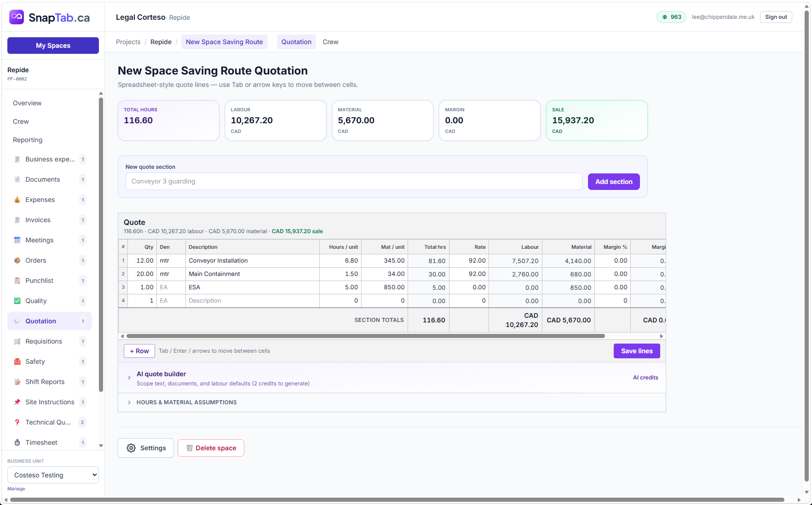Image resolution: width=812 pixels, height=505 pixels.
Task: Click the 20.00 quantity cell
Action: click(142, 274)
